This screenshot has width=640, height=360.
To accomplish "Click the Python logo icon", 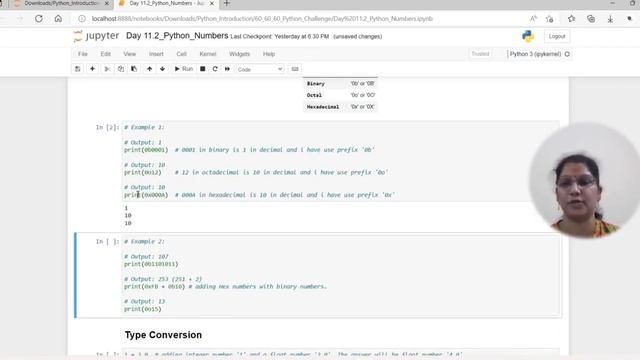I will tap(528, 36).
